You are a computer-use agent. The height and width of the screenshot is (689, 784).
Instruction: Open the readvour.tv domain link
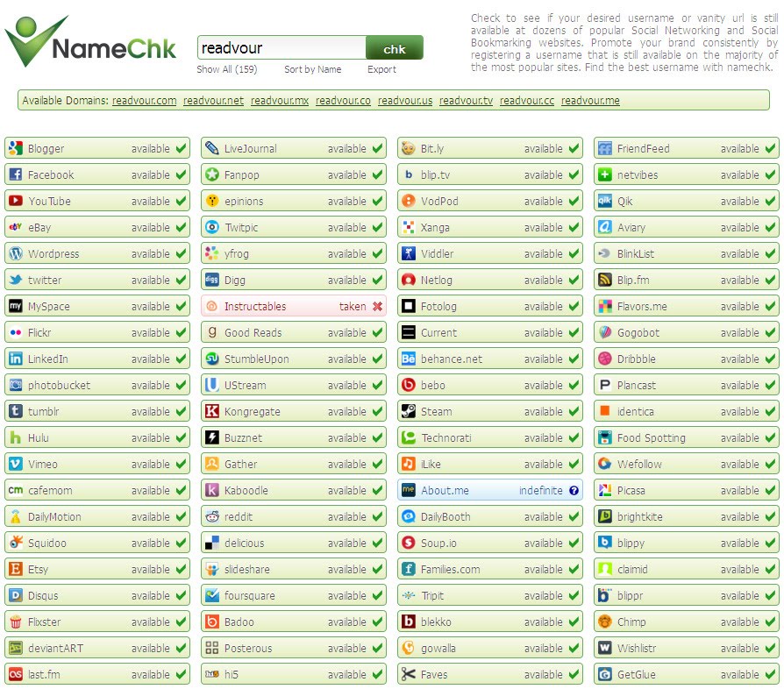point(466,101)
